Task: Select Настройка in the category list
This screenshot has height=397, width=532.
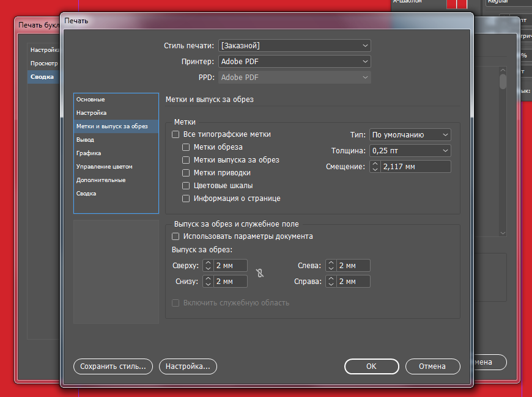Action: (x=116, y=113)
